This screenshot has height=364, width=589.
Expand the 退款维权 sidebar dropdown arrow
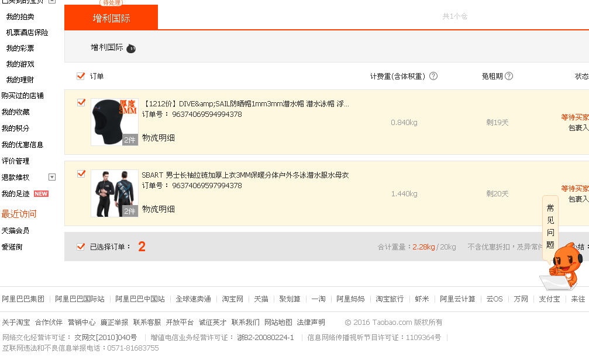pos(52,177)
